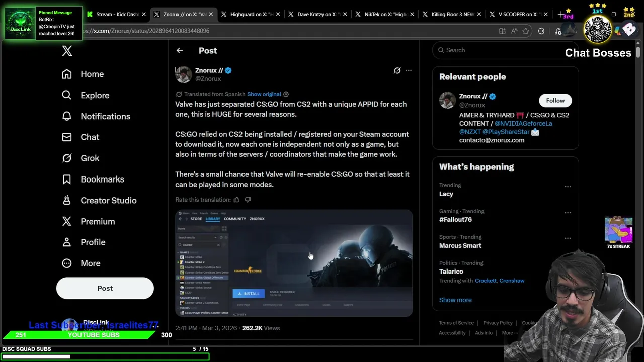Click Show original translation link
This screenshot has height=362, width=644.
pos(264,94)
